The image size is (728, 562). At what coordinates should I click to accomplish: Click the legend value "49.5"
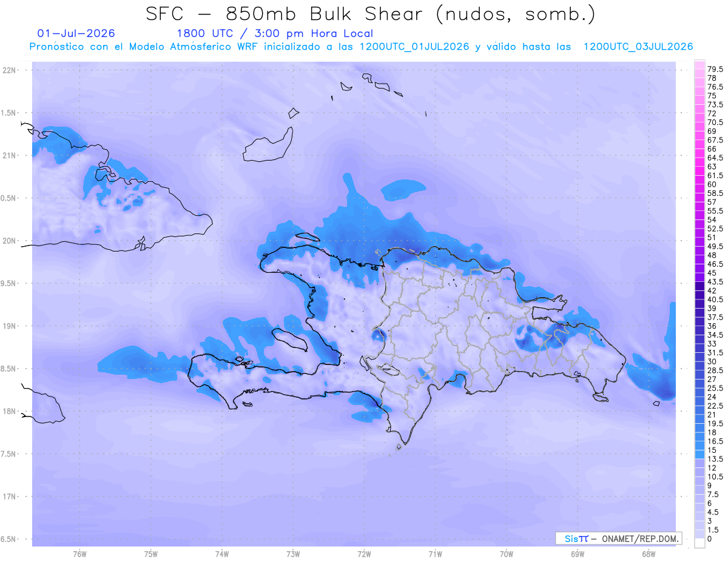pos(714,246)
